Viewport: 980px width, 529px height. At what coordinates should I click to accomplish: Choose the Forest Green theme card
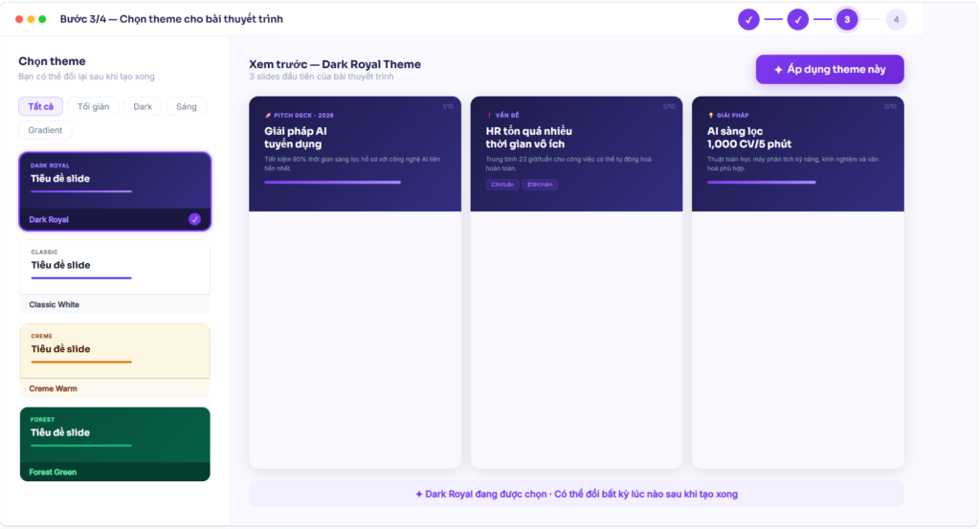point(115,444)
